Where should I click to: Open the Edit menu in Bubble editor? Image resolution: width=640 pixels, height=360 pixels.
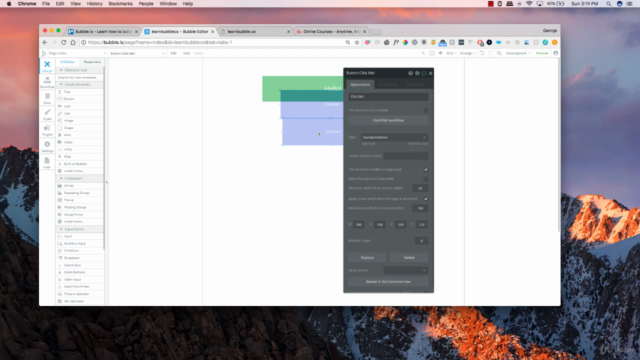[x=173, y=53]
